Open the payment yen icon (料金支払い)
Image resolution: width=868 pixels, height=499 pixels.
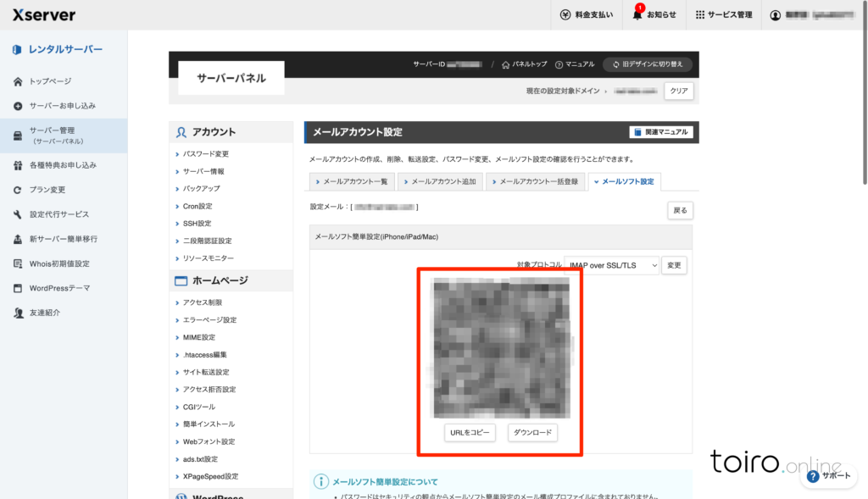pos(566,14)
